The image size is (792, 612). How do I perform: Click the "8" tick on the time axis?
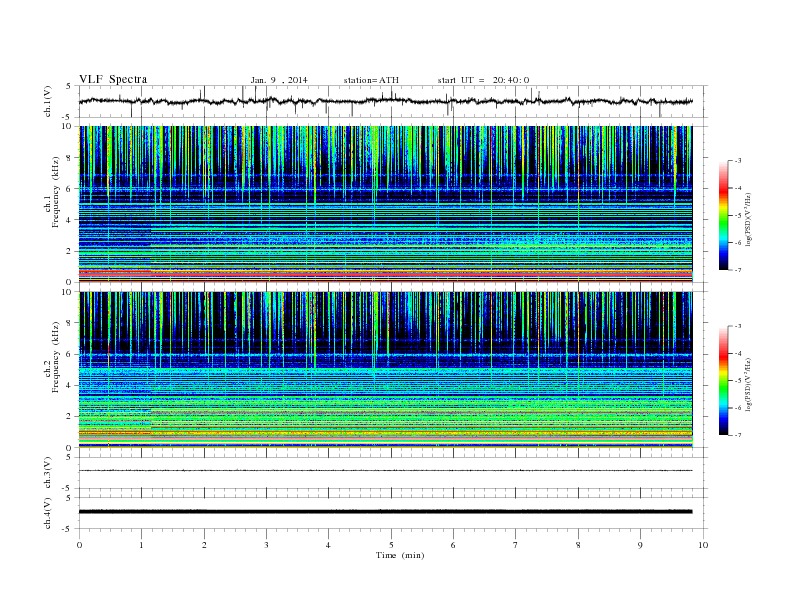[578, 545]
